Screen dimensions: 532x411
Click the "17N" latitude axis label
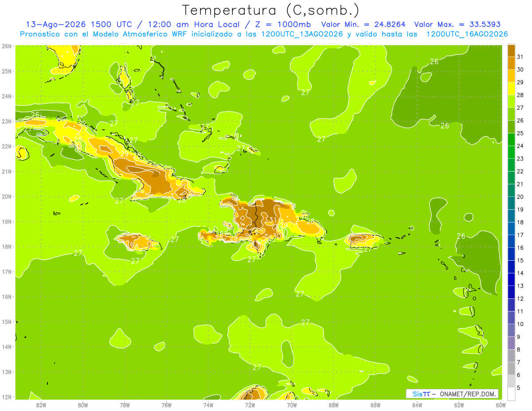(x=7, y=271)
